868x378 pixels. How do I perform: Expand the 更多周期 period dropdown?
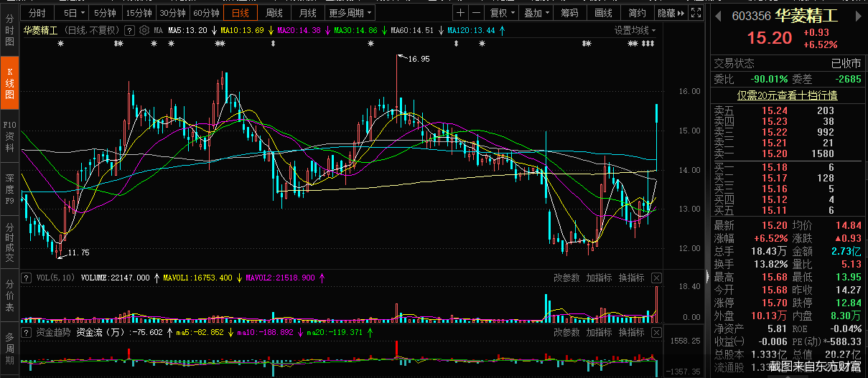pos(350,13)
